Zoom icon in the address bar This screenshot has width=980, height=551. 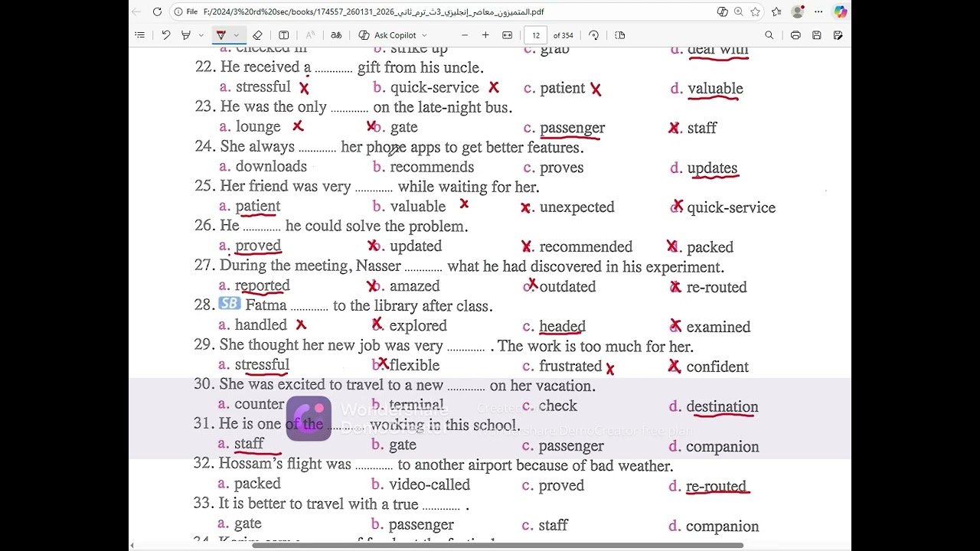(x=739, y=11)
